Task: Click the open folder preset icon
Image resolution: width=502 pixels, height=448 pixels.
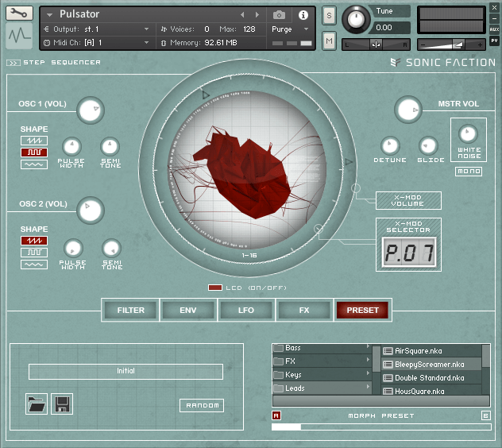Action: [x=37, y=404]
